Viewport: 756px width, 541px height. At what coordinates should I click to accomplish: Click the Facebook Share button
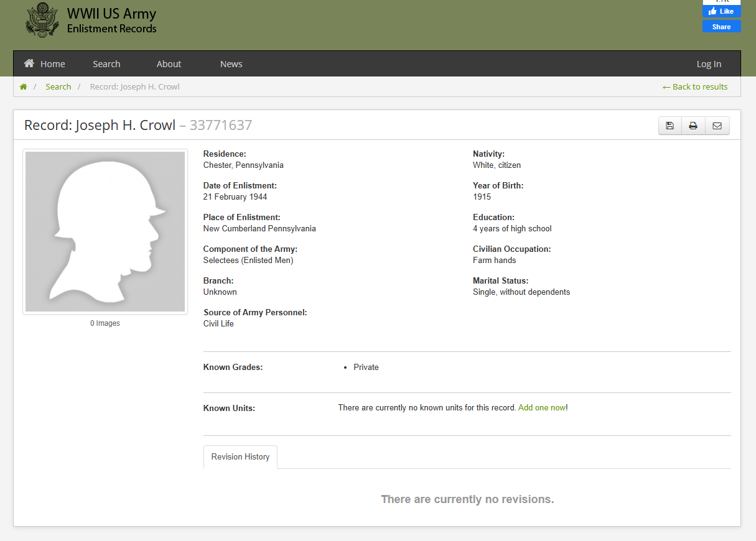pyautogui.click(x=722, y=27)
